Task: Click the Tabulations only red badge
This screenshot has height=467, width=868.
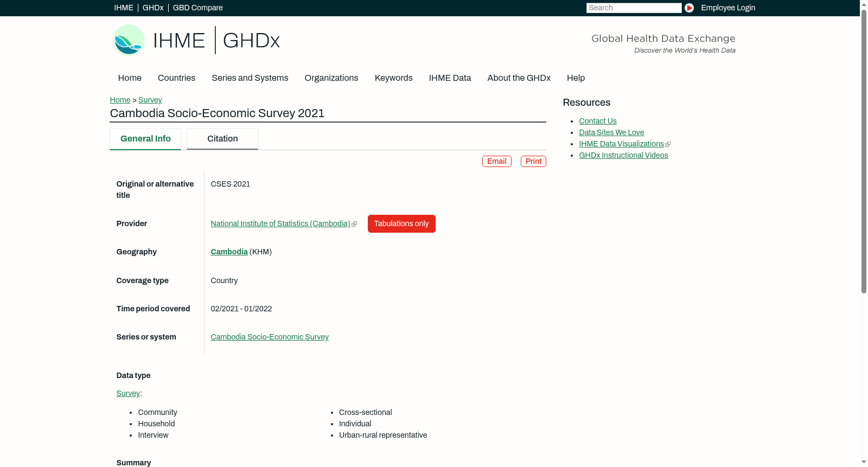Action: click(401, 223)
